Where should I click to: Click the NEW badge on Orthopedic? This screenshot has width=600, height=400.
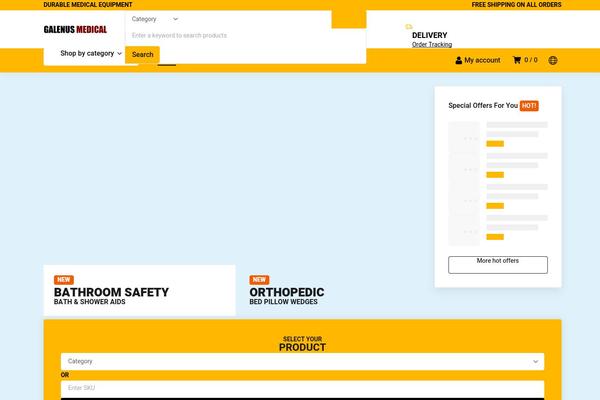coord(259,280)
